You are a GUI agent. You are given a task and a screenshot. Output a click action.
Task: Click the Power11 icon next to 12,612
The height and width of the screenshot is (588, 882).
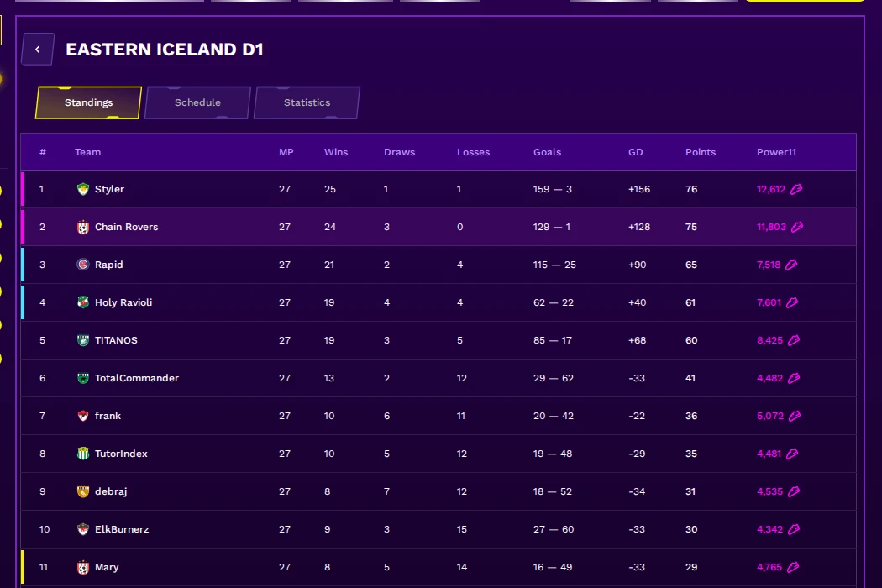pyautogui.click(x=796, y=189)
